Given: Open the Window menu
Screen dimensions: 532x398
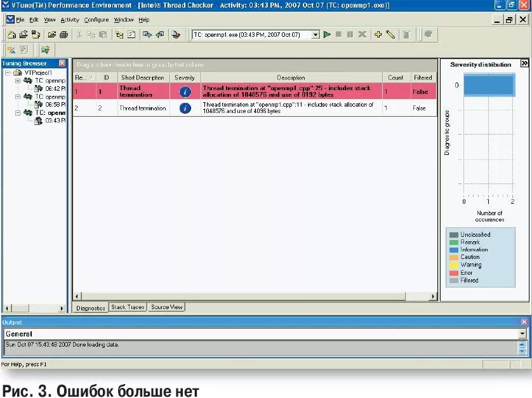Looking at the screenshot, I should click(x=124, y=20).
